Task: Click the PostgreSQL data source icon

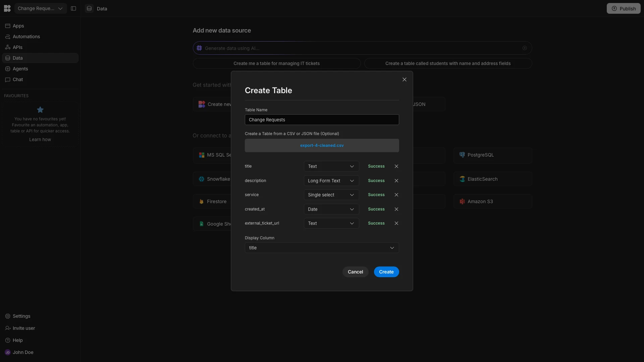Action: (x=462, y=155)
